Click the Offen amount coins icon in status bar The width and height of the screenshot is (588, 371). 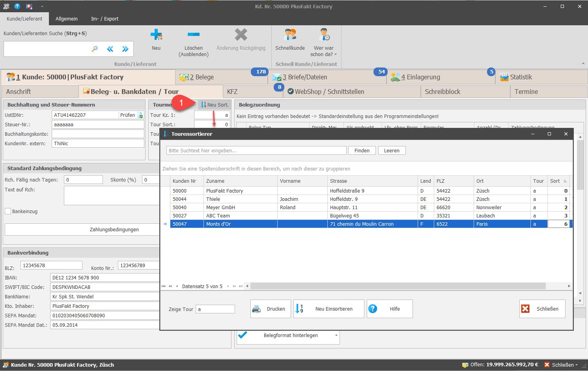[465, 365]
